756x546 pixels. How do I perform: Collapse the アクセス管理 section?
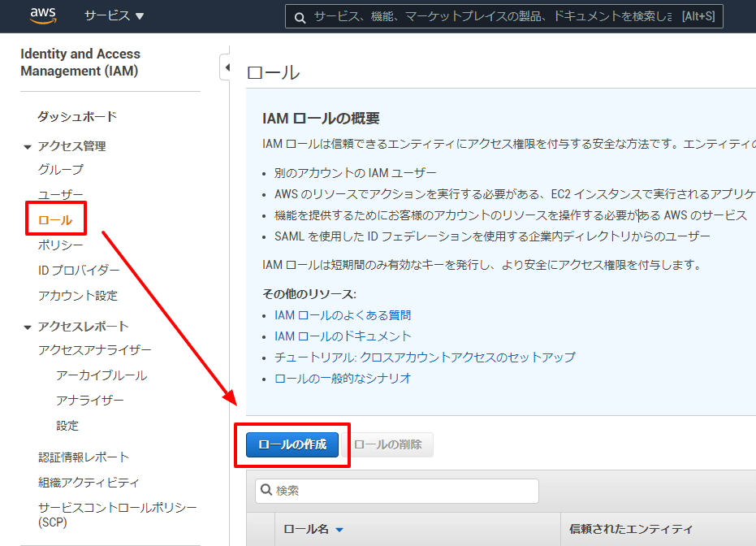(x=28, y=146)
